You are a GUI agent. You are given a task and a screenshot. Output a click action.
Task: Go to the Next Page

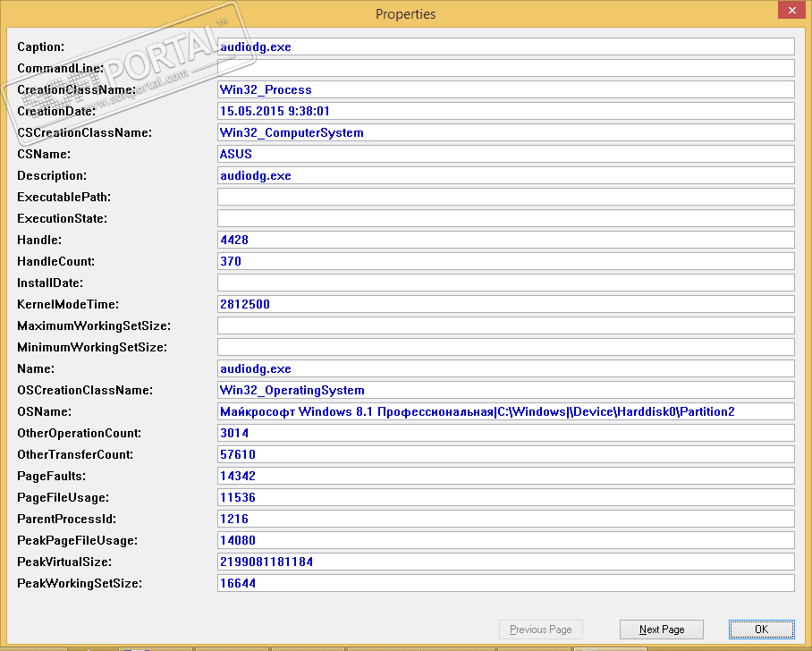[x=661, y=630]
